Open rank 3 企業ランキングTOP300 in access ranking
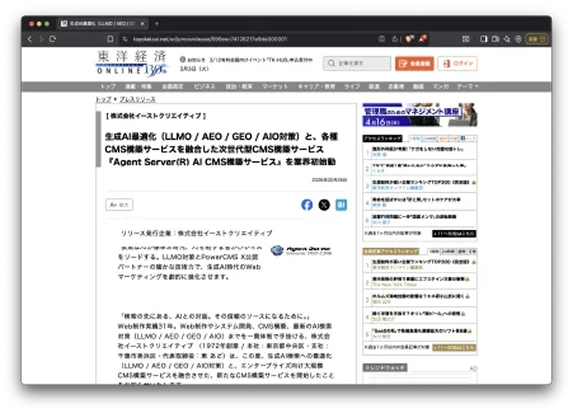 click(420, 182)
